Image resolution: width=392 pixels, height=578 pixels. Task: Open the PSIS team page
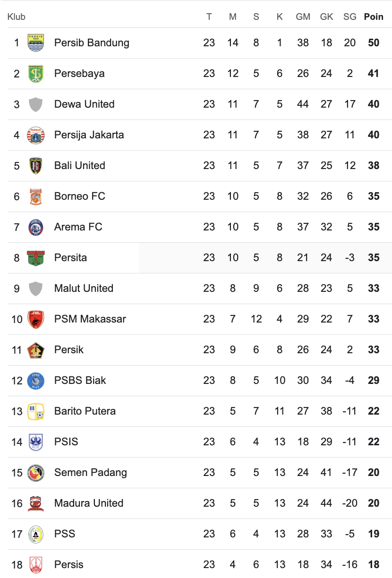pyautogui.click(x=66, y=442)
